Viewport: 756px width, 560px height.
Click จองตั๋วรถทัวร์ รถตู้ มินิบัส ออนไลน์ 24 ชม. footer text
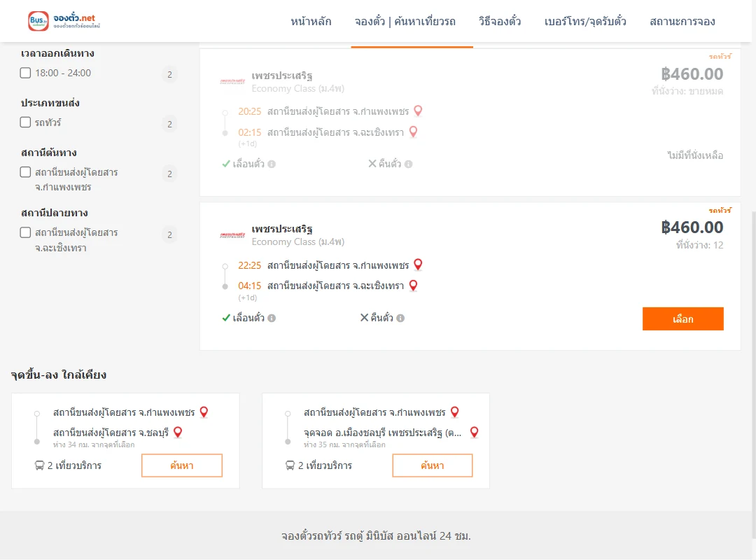(376, 536)
